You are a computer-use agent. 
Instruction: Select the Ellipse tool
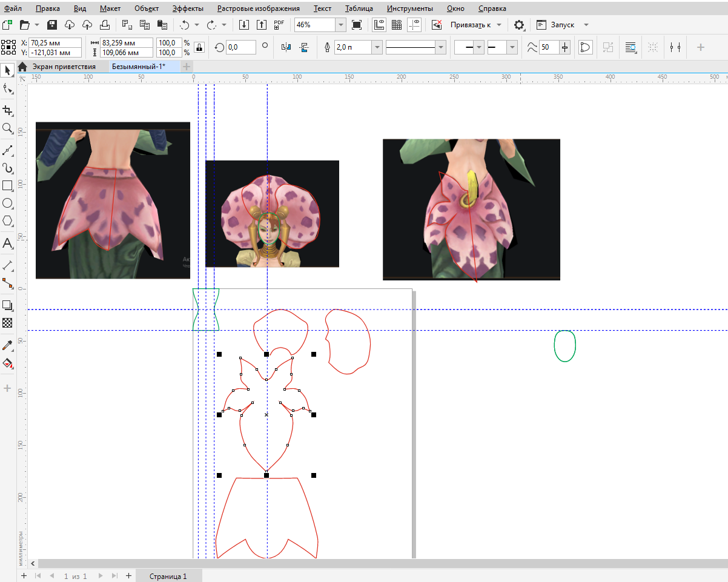[x=7, y=203]
